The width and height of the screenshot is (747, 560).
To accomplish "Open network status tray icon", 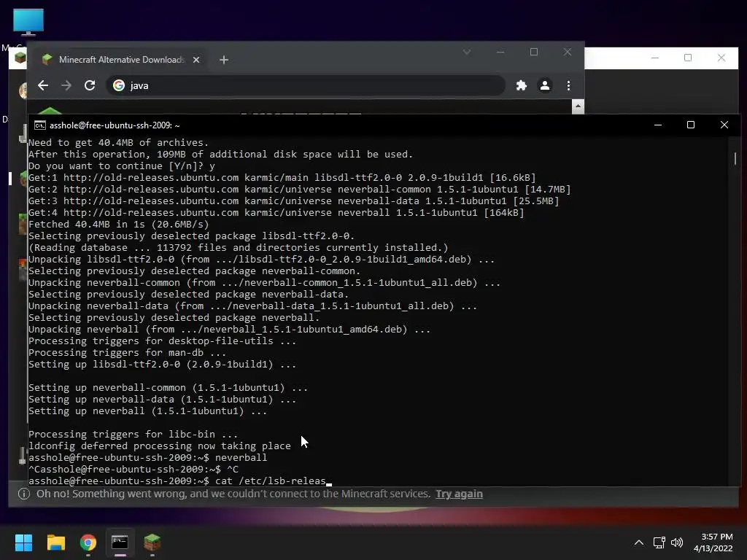I will [x=659, y=542].
